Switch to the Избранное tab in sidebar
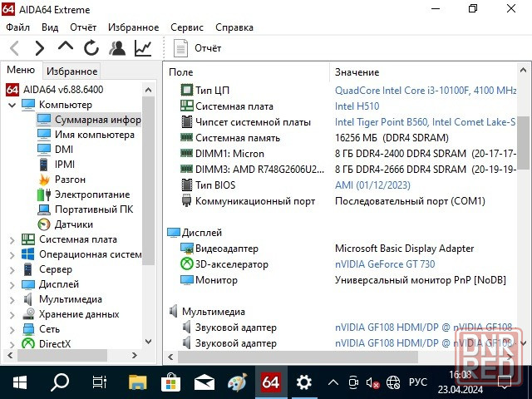This screenshot has height=399, width=532. (x=72, y=71)
